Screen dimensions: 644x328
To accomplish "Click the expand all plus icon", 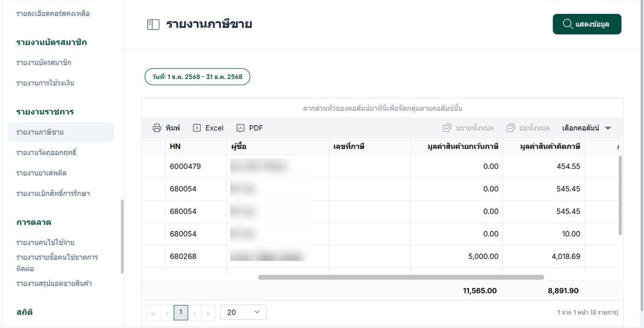I will [447, 128].
